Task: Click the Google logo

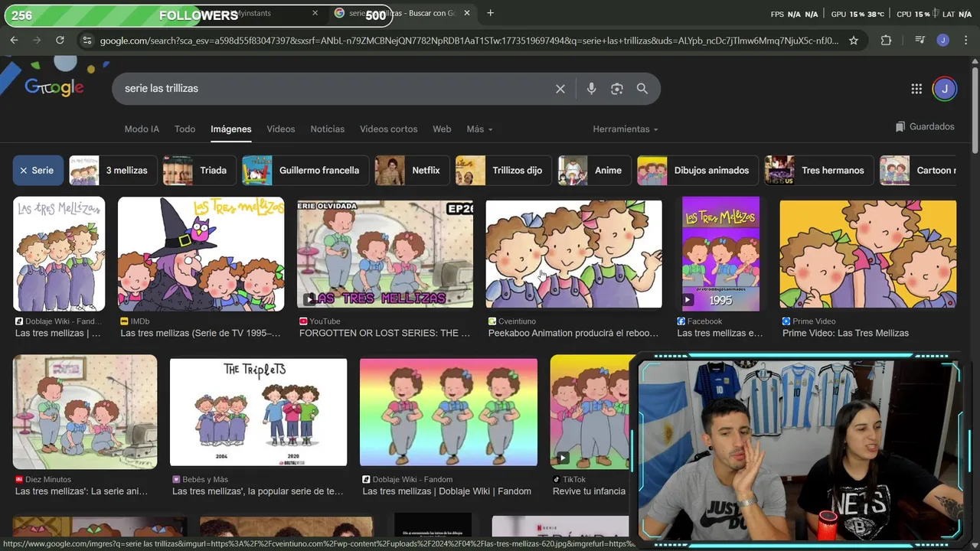Action: [54, 87]
